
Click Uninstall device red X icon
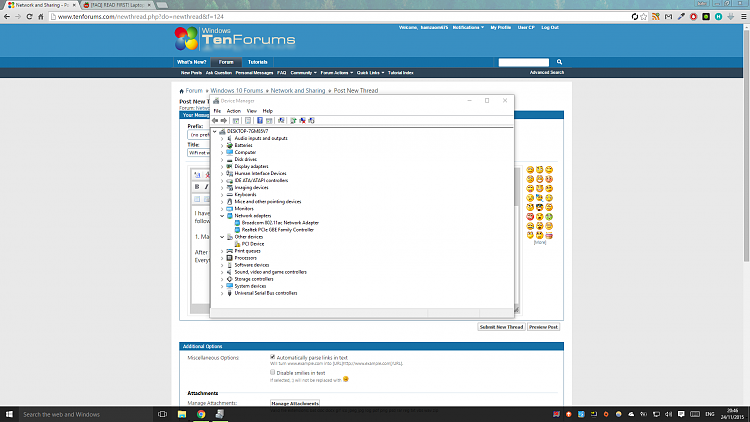click(302, 121)
